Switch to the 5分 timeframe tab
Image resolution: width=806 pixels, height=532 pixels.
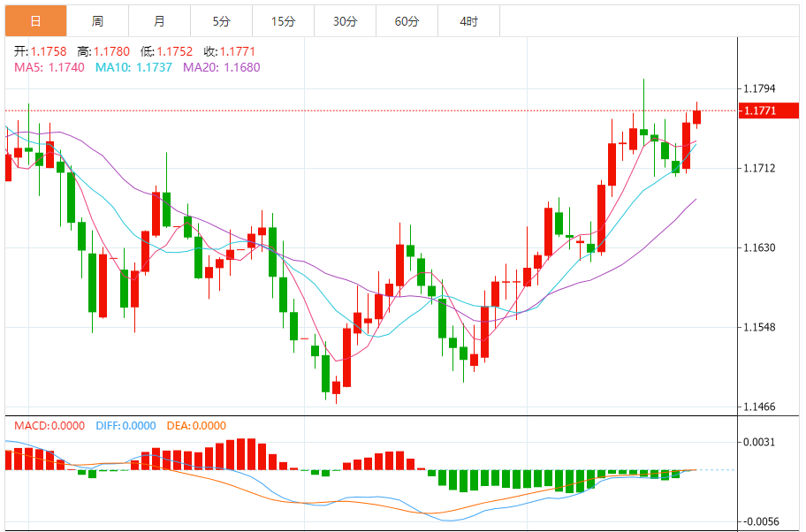click(221, 21)
